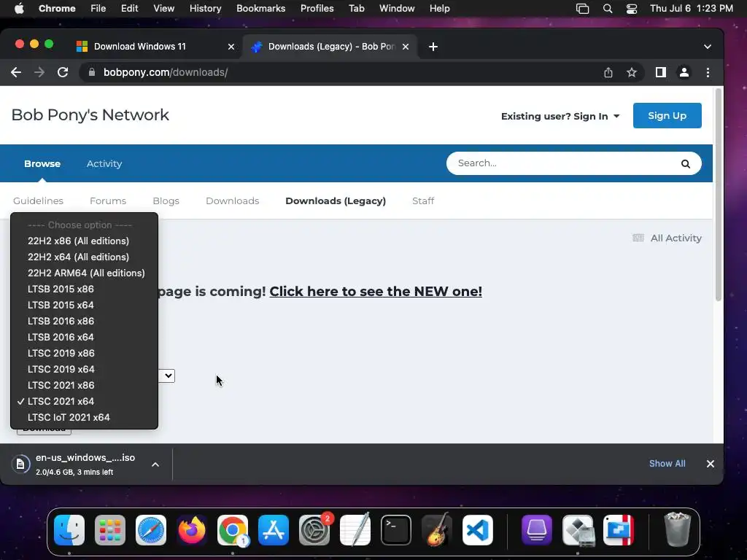Open a new tab with plus
747x560 pixels.
433,47
